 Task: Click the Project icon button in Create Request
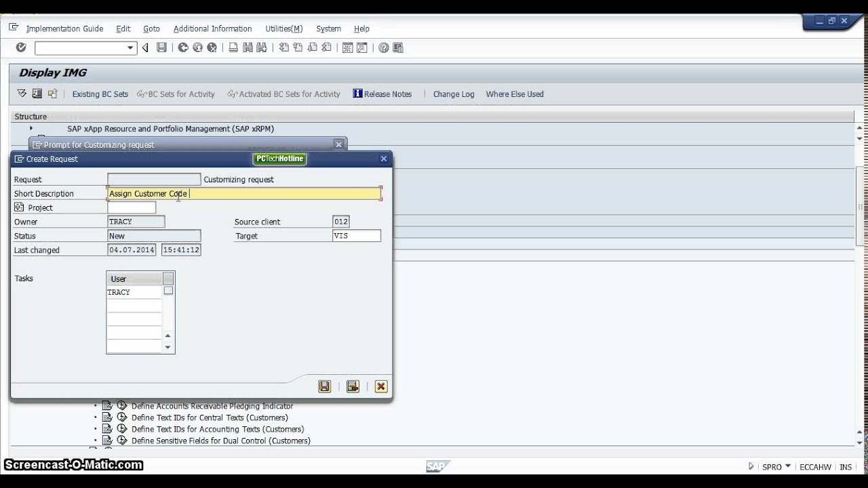[19, 207]
